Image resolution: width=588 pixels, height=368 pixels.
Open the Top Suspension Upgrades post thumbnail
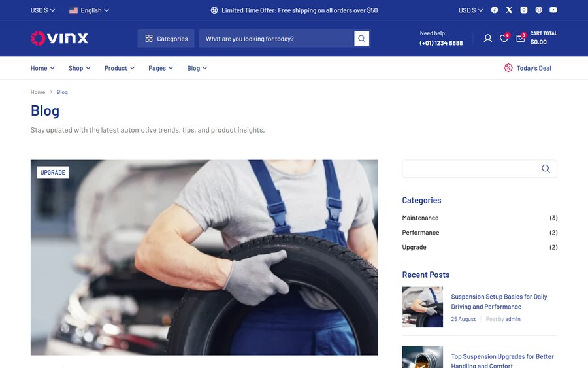[x=422, y=357]
